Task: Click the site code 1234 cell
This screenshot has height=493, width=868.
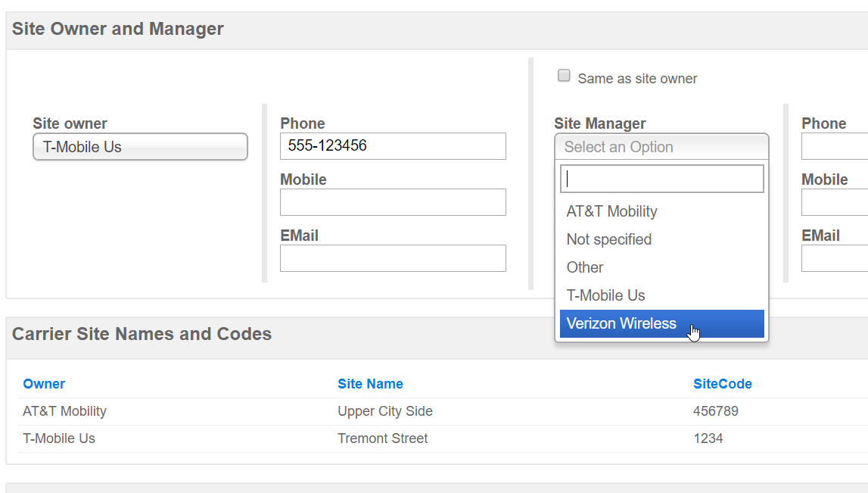Action: point(708,438)
